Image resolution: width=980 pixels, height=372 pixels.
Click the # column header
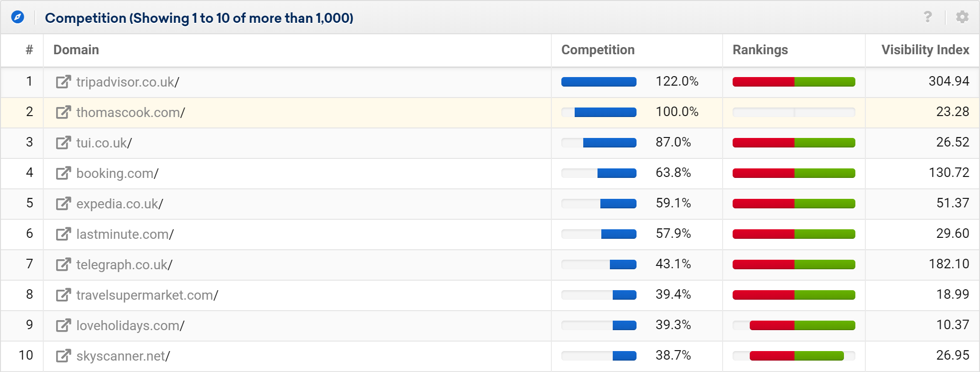29,50
